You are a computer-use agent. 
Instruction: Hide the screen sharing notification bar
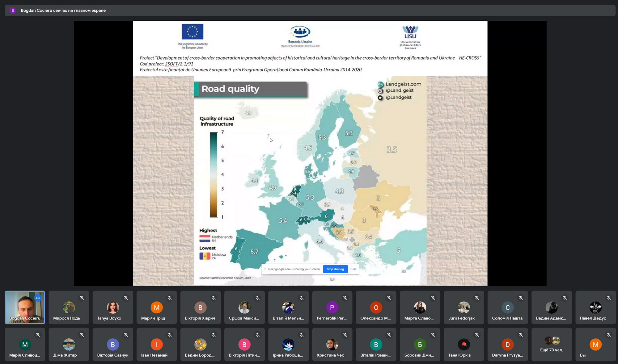coord(353,269)
